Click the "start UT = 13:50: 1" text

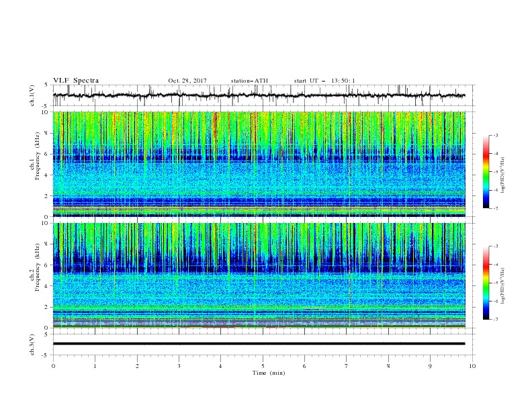point(324,81)
